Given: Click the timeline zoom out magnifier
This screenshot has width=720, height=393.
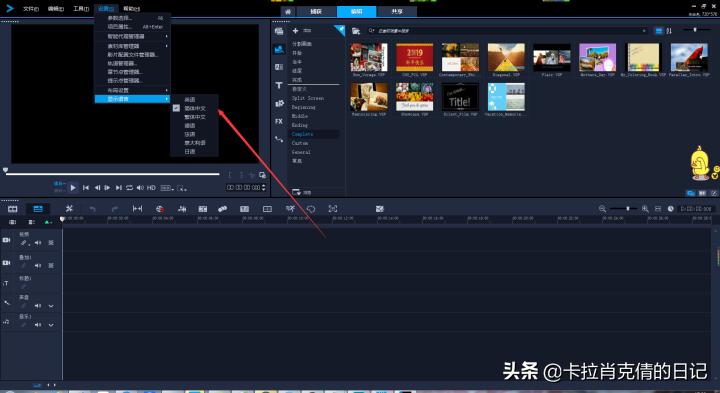Looking at the screenshot, I should click(602, 209).
